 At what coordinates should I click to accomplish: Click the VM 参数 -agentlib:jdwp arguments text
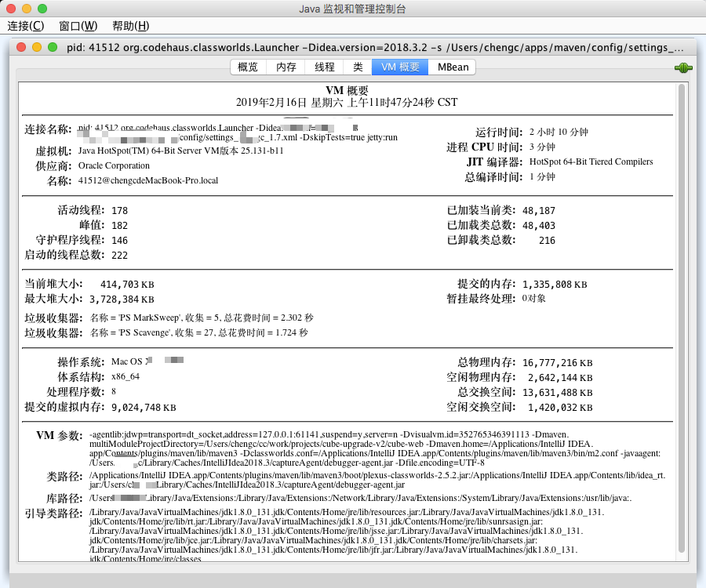pos(376,448)
